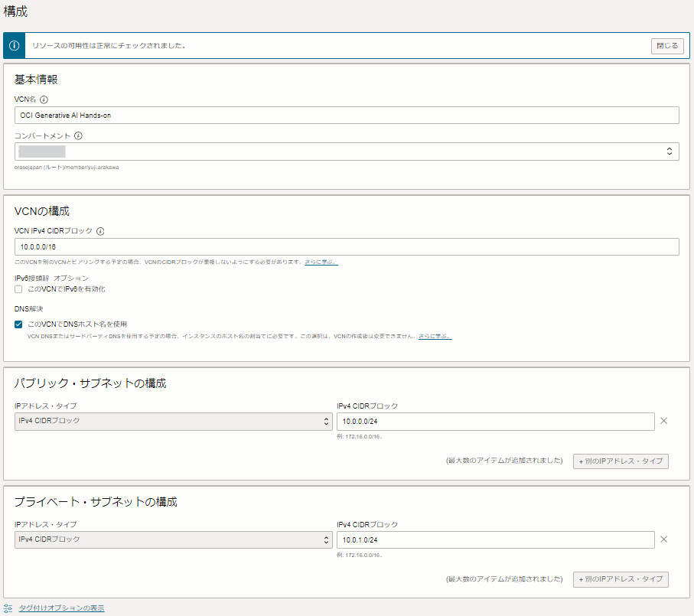
Task: Uncheck the use DNS hostnames in this VCN checkbox
Action: tap(18, 324)
